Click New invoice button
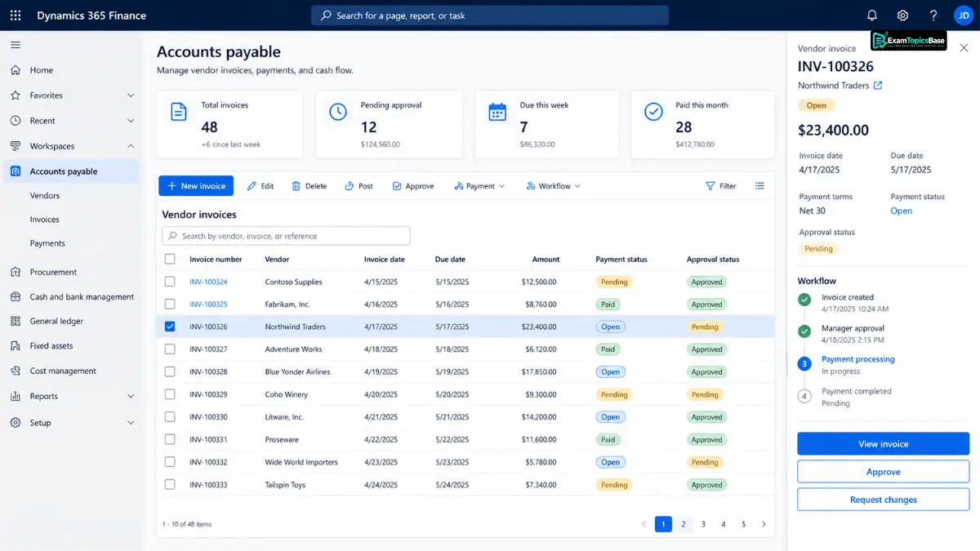 (x=196, y=186)
